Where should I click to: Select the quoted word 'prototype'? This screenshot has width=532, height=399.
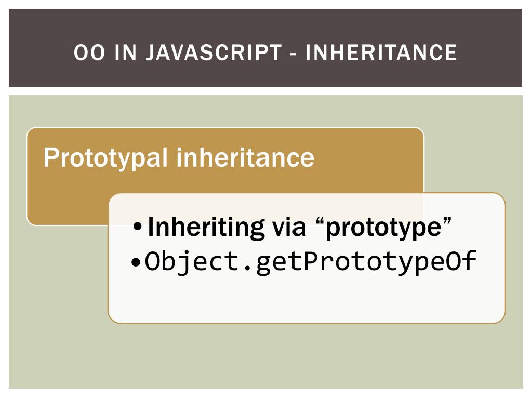coord(383,228)
